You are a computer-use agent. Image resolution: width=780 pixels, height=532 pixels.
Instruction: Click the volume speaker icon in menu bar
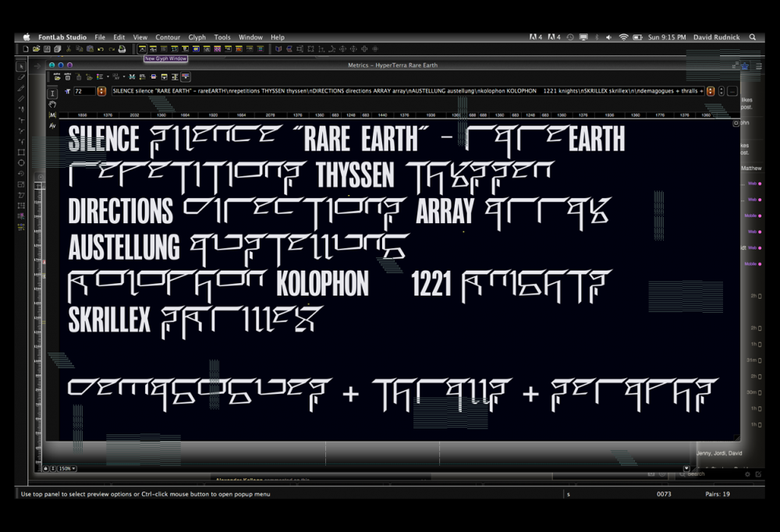608,37
